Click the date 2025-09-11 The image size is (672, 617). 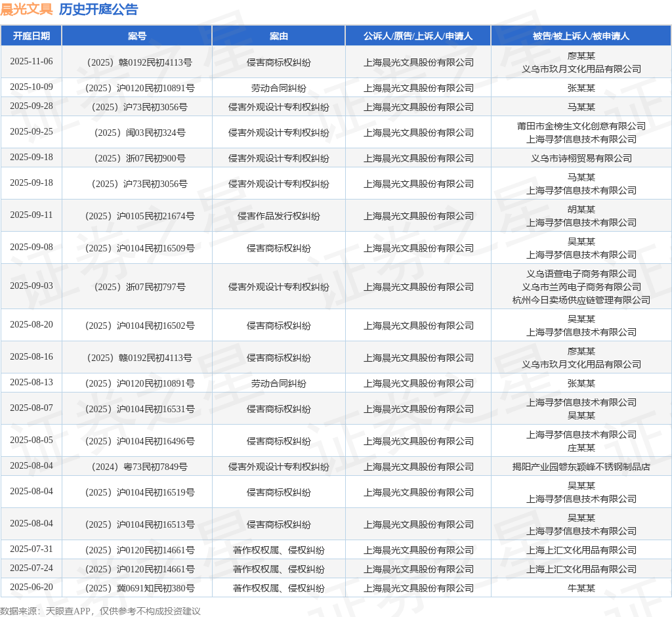tap(31, 215)
